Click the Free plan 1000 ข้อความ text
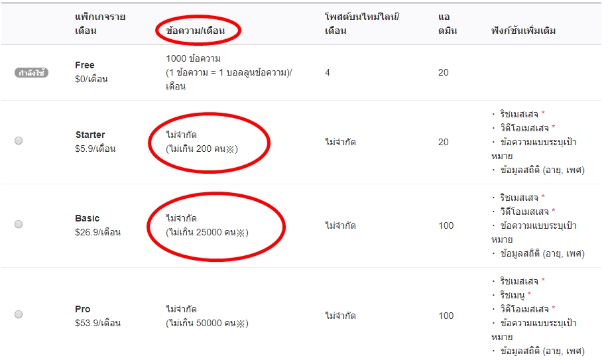 click(x=193, y=59)
